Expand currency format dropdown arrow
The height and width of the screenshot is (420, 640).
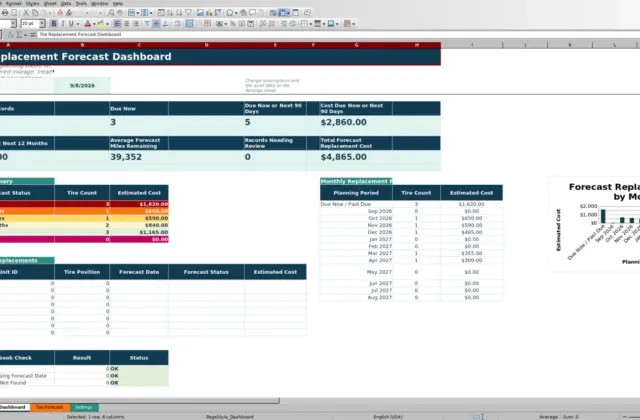tap(225, 24)
